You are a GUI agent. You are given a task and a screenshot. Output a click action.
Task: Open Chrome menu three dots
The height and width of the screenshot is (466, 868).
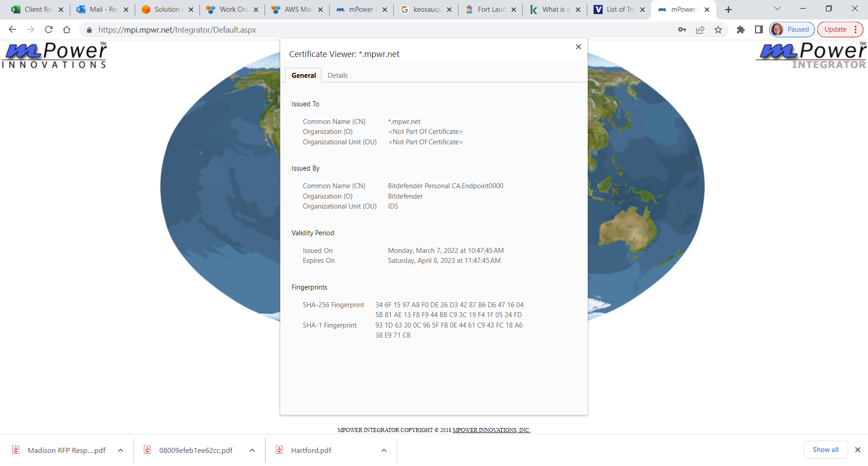(x=856, y=29)
